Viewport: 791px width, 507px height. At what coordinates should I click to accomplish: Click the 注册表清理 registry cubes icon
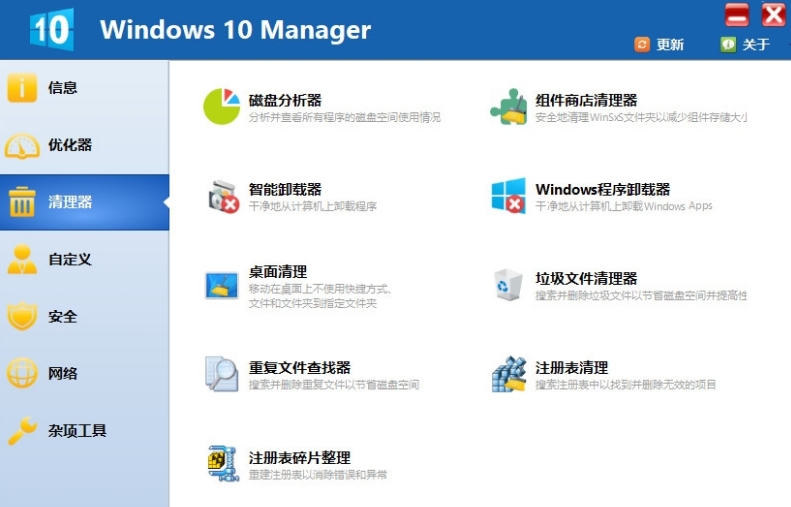[508, 374]
